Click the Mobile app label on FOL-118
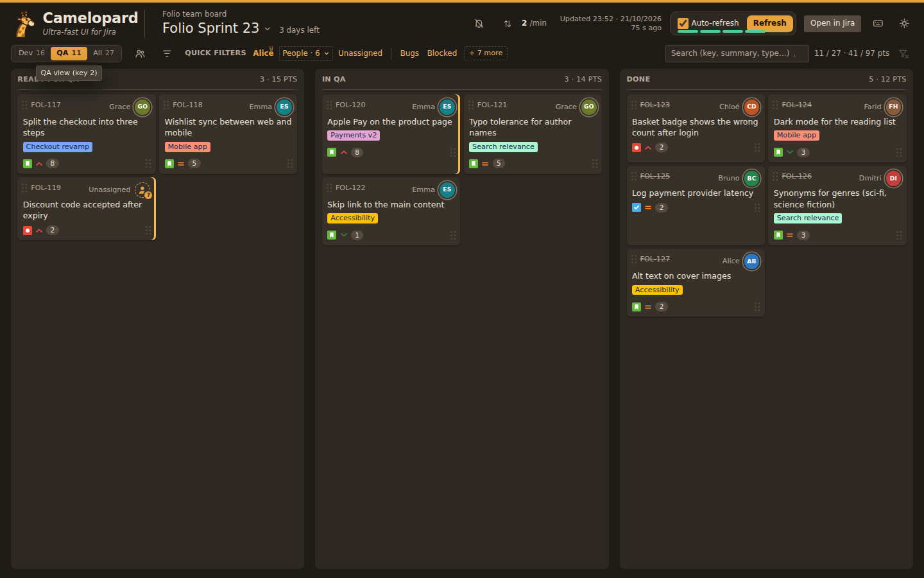This screenshot has height=578, width=924. [187, 147]
